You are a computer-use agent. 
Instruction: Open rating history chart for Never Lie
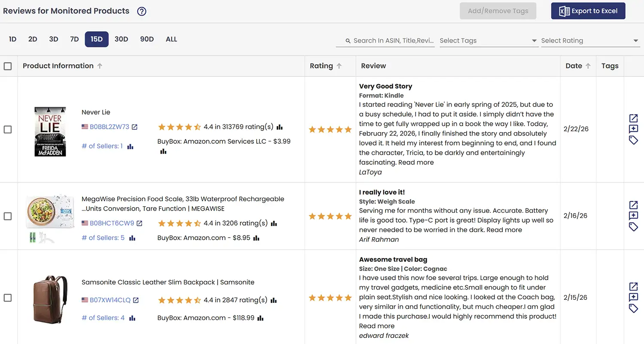tap(279, 127)
